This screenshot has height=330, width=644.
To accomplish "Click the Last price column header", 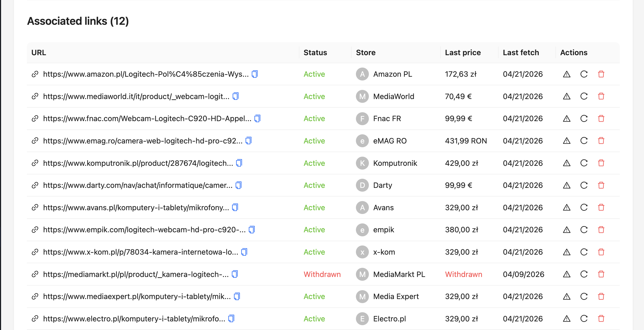I will [x=463, y=52].
